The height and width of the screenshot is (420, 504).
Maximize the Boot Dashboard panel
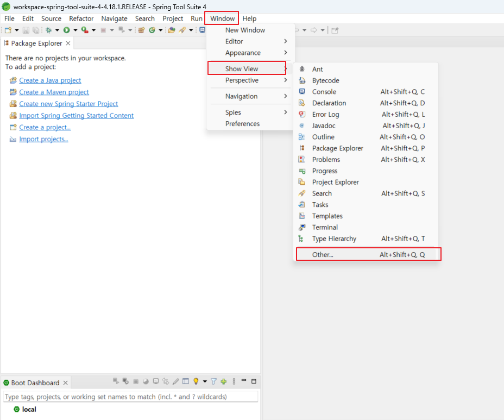254,381
